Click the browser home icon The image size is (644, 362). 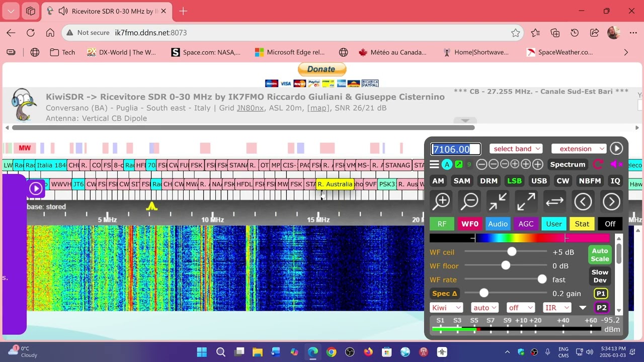50,33
